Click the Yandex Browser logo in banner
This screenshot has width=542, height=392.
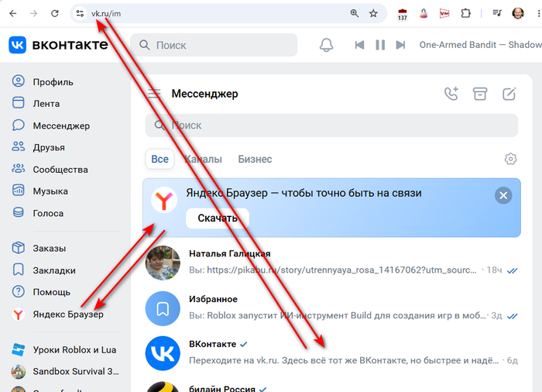pos(164,200)
